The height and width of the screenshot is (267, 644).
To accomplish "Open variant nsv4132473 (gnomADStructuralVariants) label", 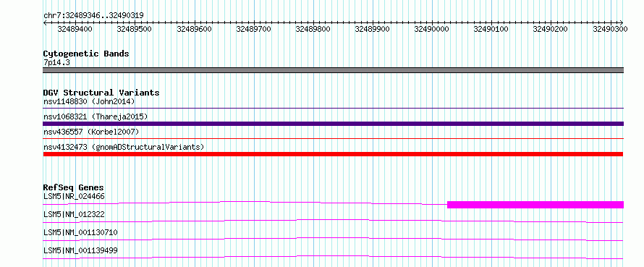I will (x=124, y=147).
